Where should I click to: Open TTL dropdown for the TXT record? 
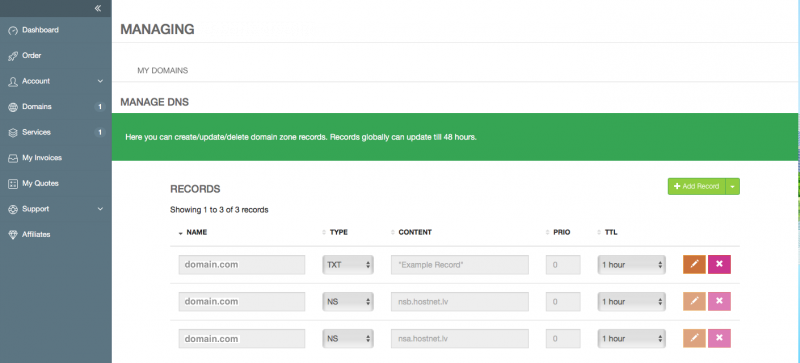click(x=632, y=265)
